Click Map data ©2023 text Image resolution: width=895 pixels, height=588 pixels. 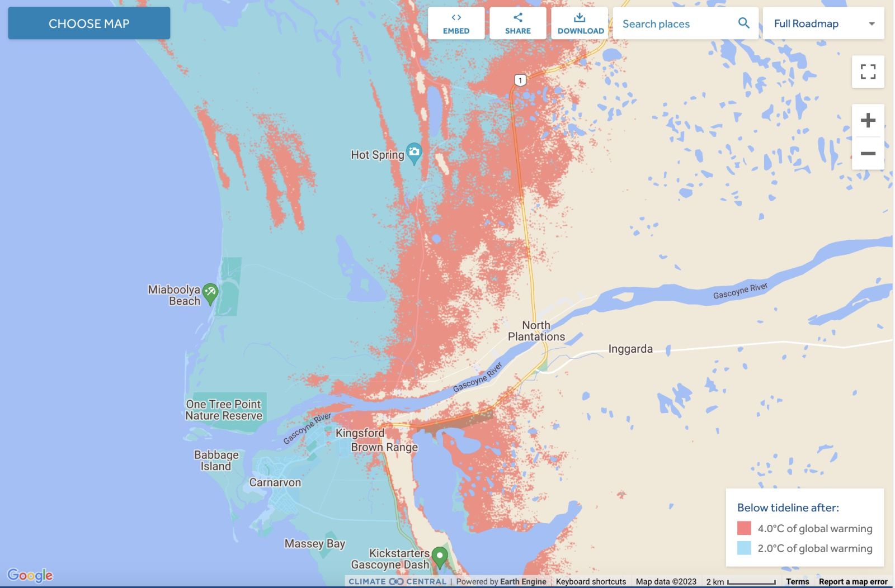[666, 581]
